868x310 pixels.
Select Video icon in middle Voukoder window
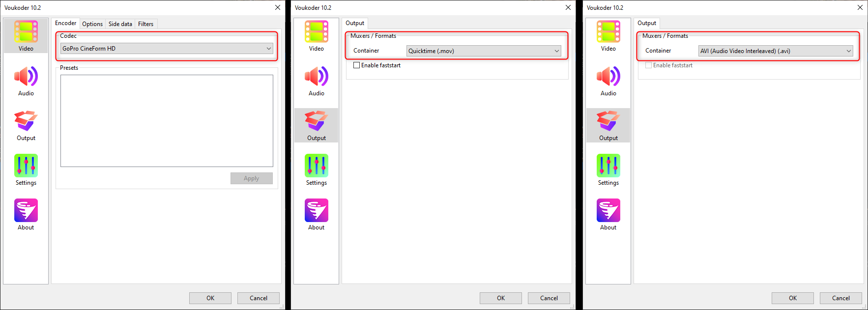[x=317, y=36]
